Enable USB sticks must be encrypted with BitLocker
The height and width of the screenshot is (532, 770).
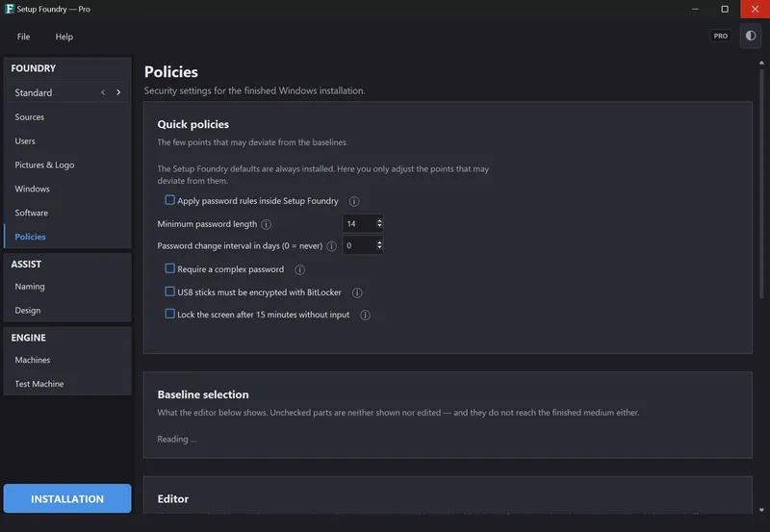(x=170, y=291)
